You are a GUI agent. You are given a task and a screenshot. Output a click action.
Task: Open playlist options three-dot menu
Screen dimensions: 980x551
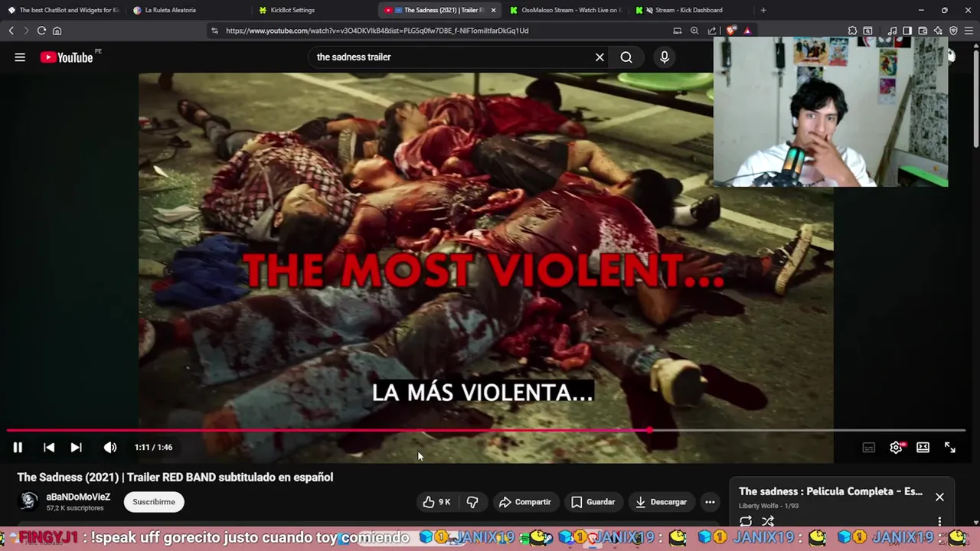pos(939,522)
